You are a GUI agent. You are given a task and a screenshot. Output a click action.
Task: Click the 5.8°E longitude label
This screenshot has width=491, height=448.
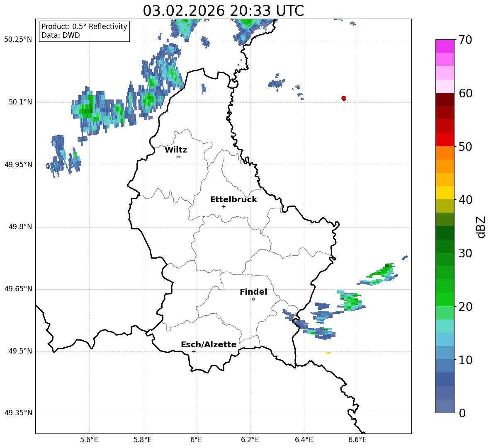143,440
